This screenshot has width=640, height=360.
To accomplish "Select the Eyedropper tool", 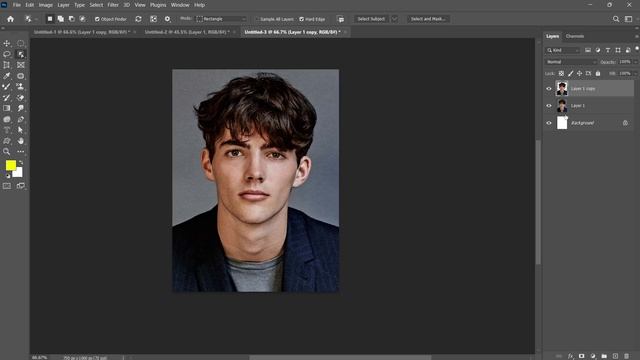I will 7,76.
